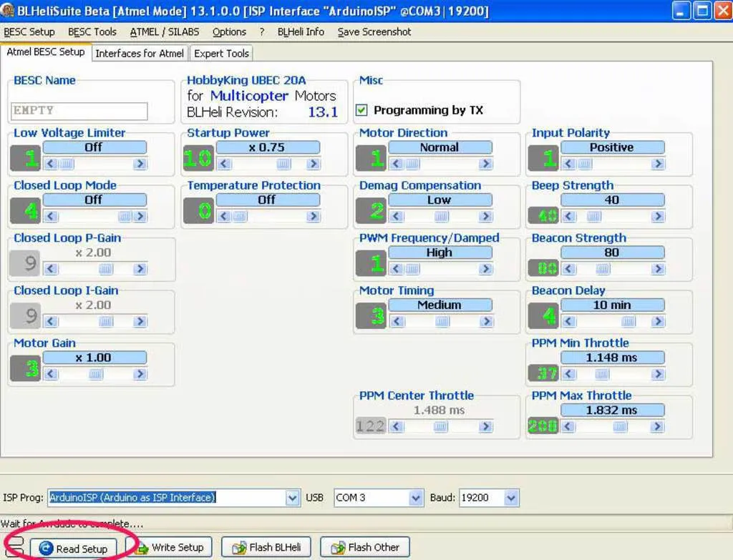The height and width of the screenshot is (560, 733).
Task: Expand the ISP Prog interface dropdown
Action: tap(292, 498)
